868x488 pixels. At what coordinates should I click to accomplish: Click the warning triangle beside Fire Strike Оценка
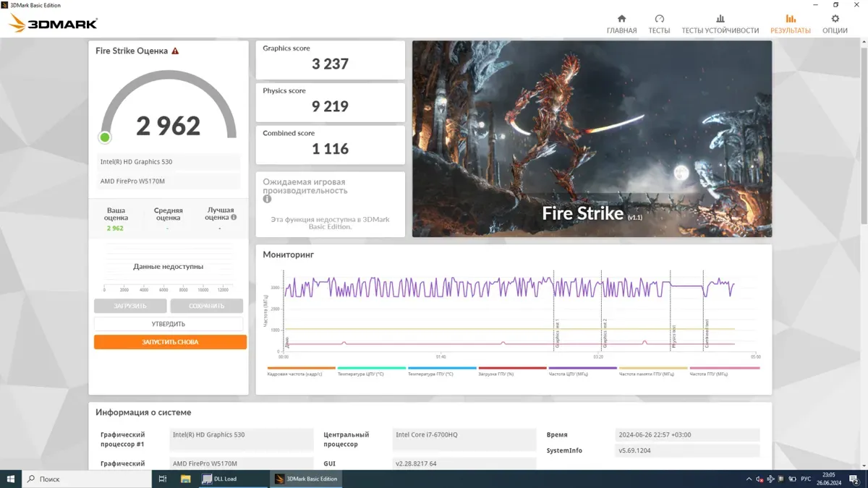point(175,51)
